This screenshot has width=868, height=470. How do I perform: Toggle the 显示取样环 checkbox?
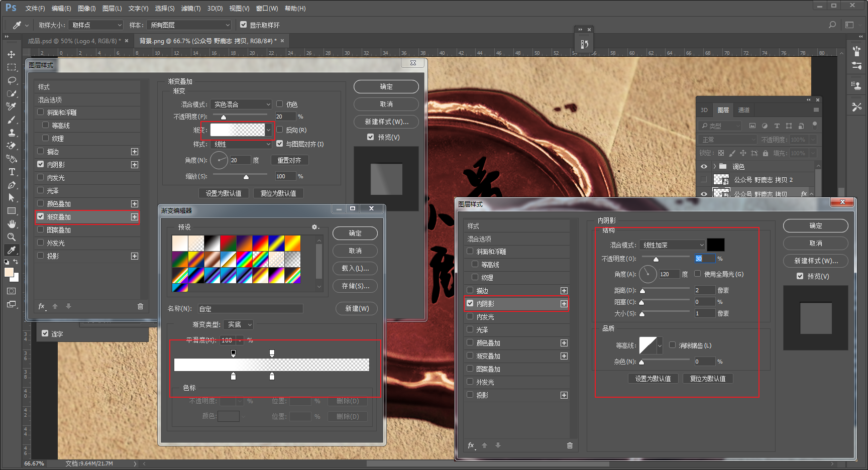coord(244,25)
